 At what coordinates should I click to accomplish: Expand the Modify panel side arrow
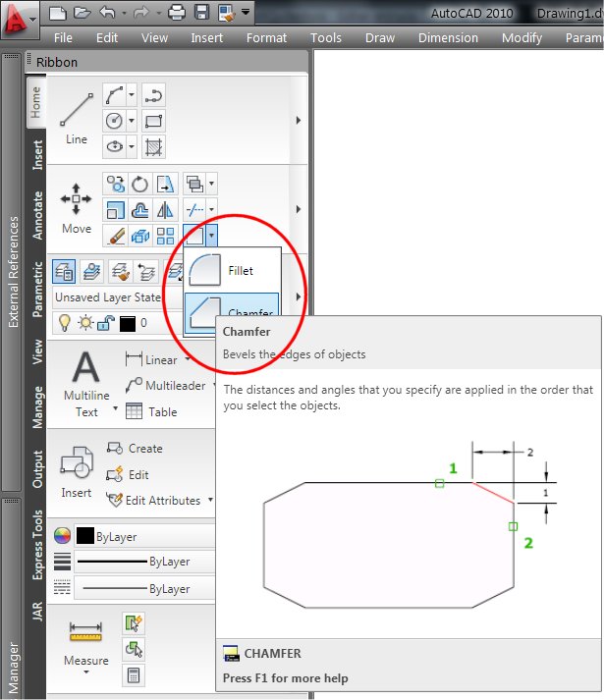tap(299, 209)
